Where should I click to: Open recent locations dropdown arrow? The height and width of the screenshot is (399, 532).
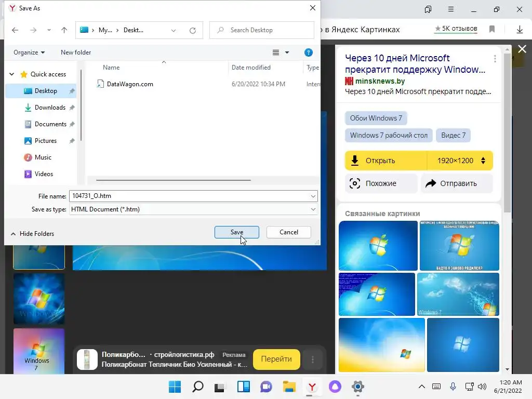[49, 30]
